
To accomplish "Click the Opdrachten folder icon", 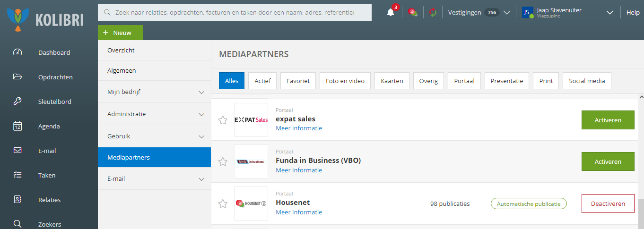I will 17,77.
